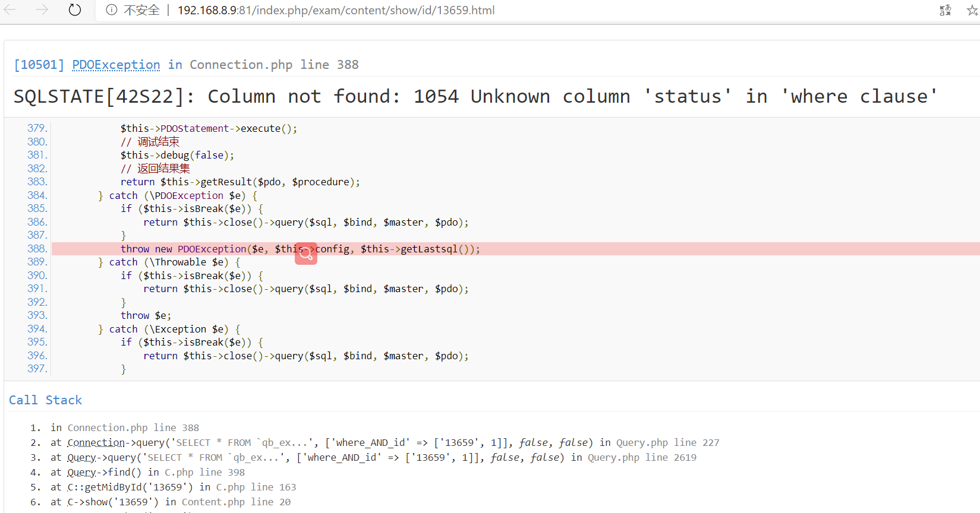The width and height of the screenshot is (980, 513).
Task: Click the URL in the address bar
Action: tap(336, 10)
